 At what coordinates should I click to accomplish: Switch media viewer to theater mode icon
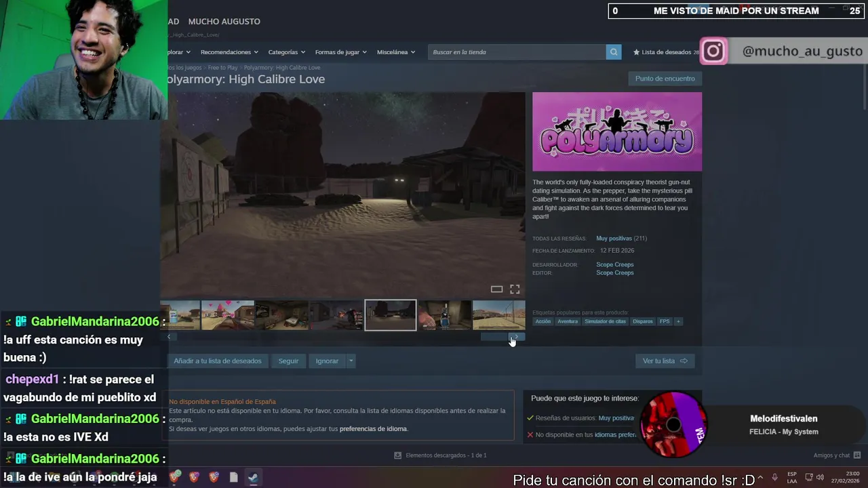(x=496, y=289)
